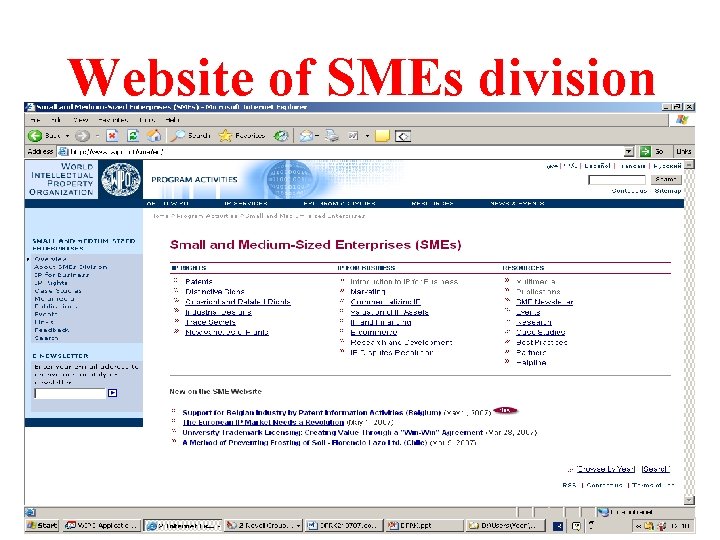Stop page loading with red X icon
This screenshot has width=720, height=540.
coord(112,135)
